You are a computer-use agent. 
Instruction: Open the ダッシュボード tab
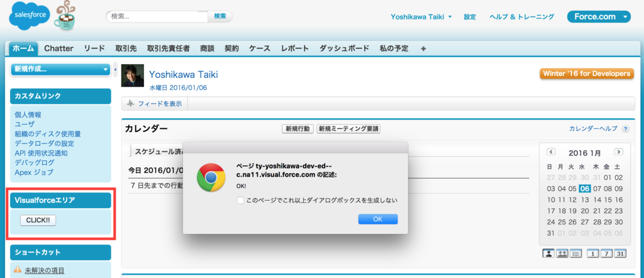(x=344, y=48)
